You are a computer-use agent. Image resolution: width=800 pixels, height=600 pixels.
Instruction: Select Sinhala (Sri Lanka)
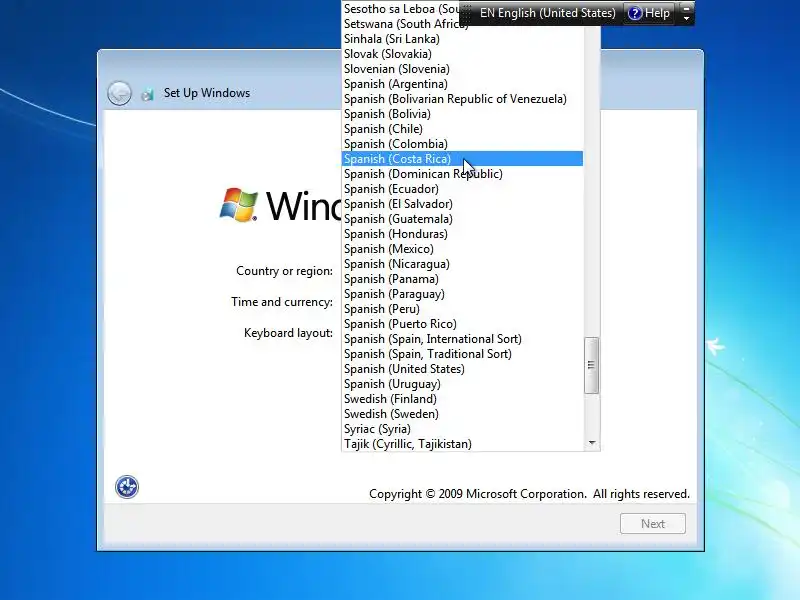click(462, 39)
